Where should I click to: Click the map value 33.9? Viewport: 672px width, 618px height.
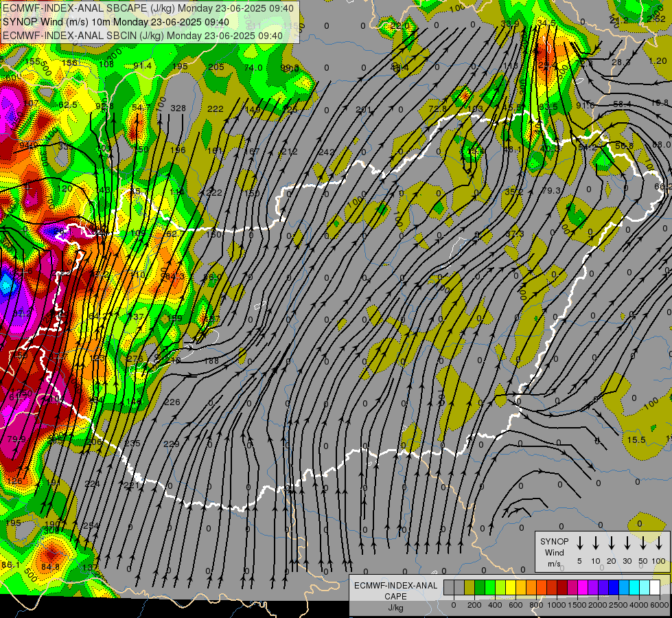tap(510, 23)
